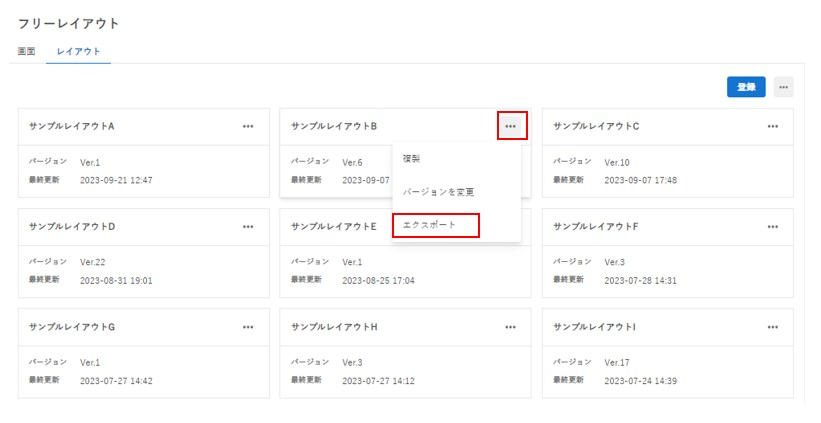Click the date 2023-07-27 14:12
Viewport: 821px width, 423px height.
pos(379,381)
